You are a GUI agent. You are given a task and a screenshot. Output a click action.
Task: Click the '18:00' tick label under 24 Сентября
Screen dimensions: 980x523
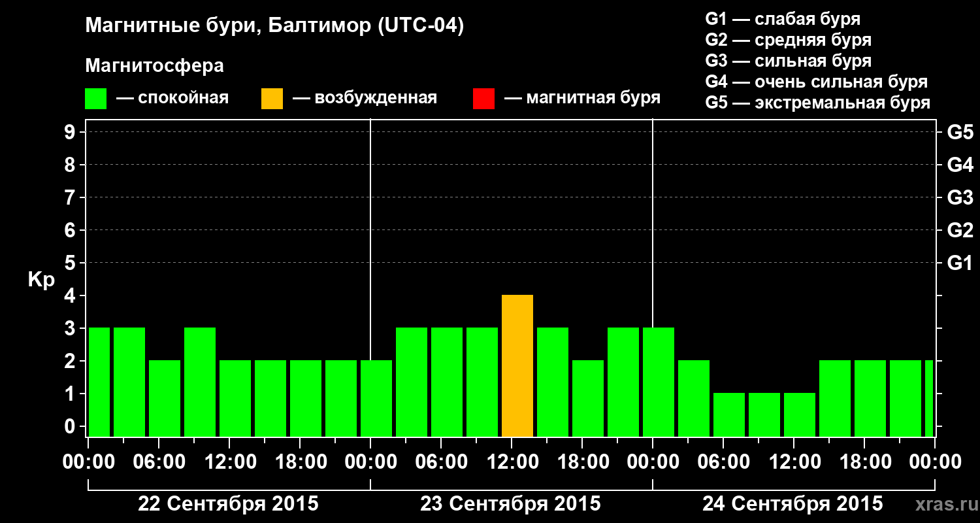click(x=864, y=462)
